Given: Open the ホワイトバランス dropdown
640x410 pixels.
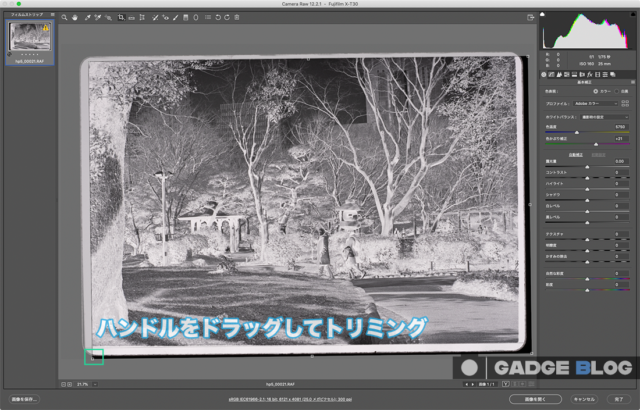Looking at the screenshot, I should (x=605, y=117).
